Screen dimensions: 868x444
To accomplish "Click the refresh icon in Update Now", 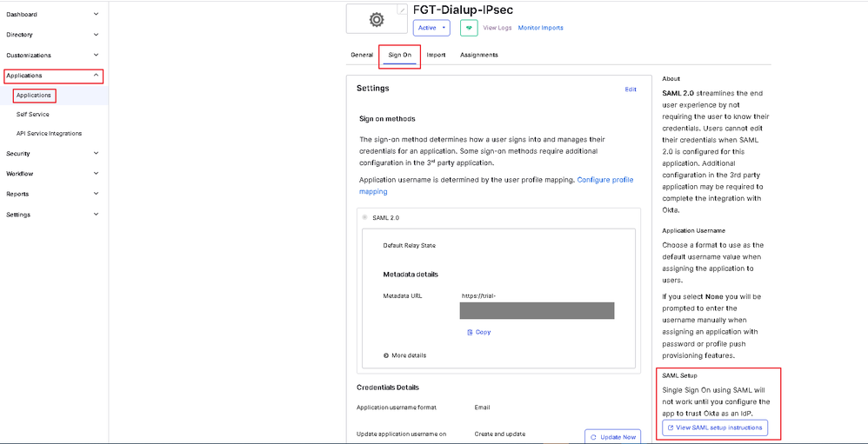I will click(594, 437).
